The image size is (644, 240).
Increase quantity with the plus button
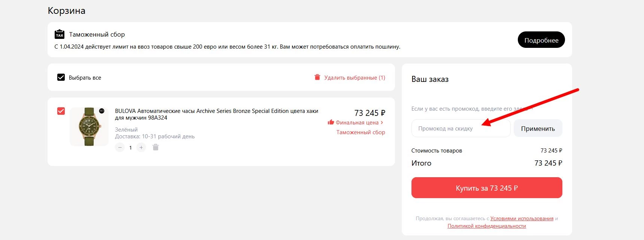[x=141, y=148]
